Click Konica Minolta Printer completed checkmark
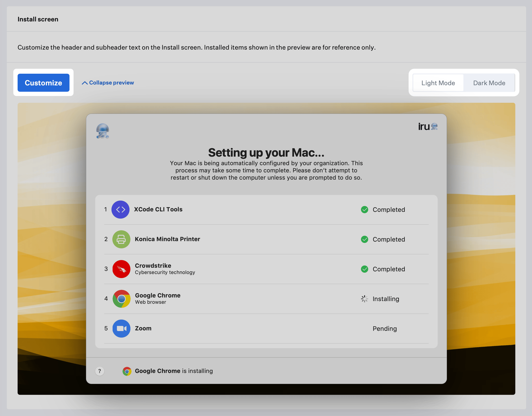The width and height of the screenshot is (532, 416). click(x=365, y=239)
